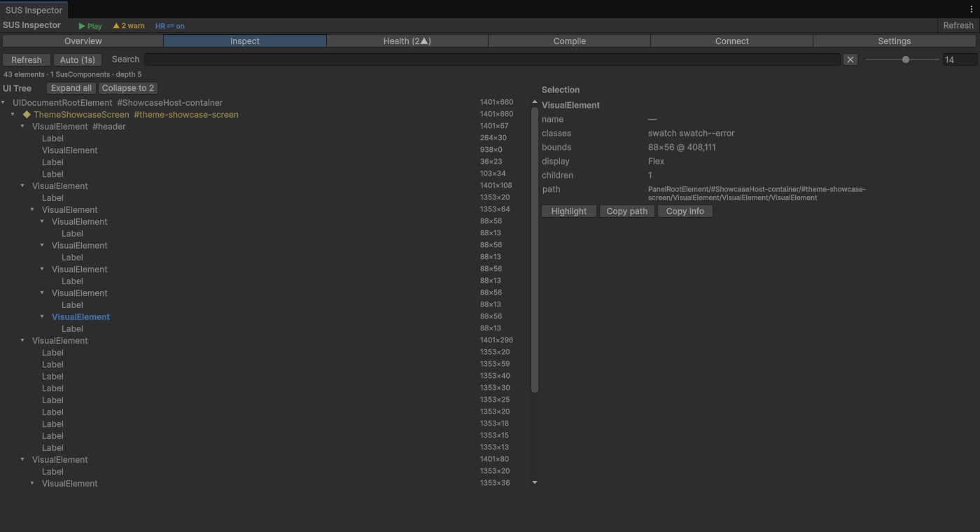The image size is (980, 532).
Task: Click the 2 warn warning indicator
Action: pos(129,26)
